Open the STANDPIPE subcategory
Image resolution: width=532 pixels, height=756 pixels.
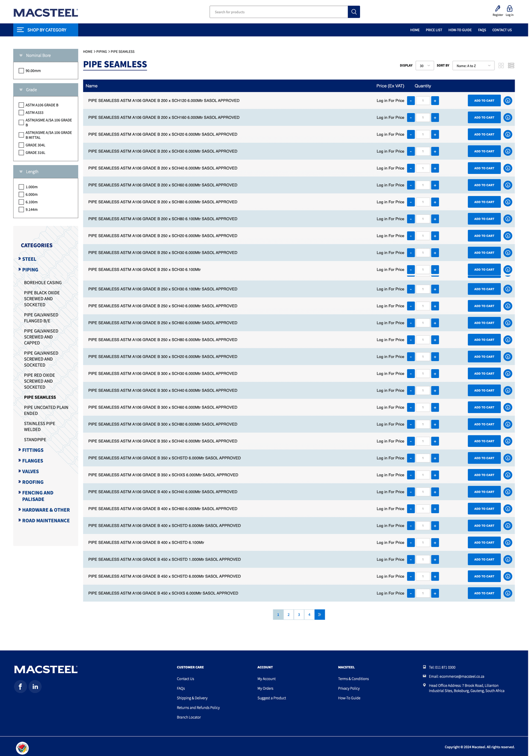(x=35, y=440)
